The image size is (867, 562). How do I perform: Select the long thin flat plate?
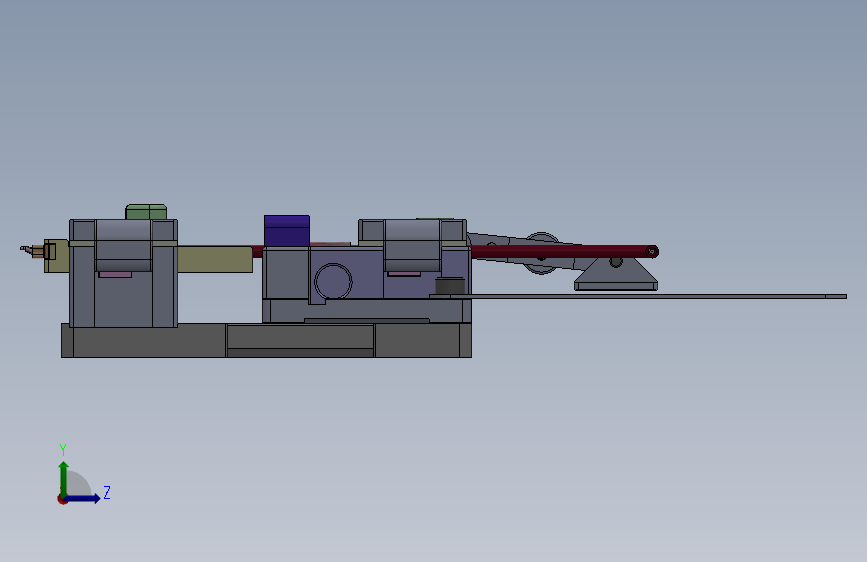[638, 296]
